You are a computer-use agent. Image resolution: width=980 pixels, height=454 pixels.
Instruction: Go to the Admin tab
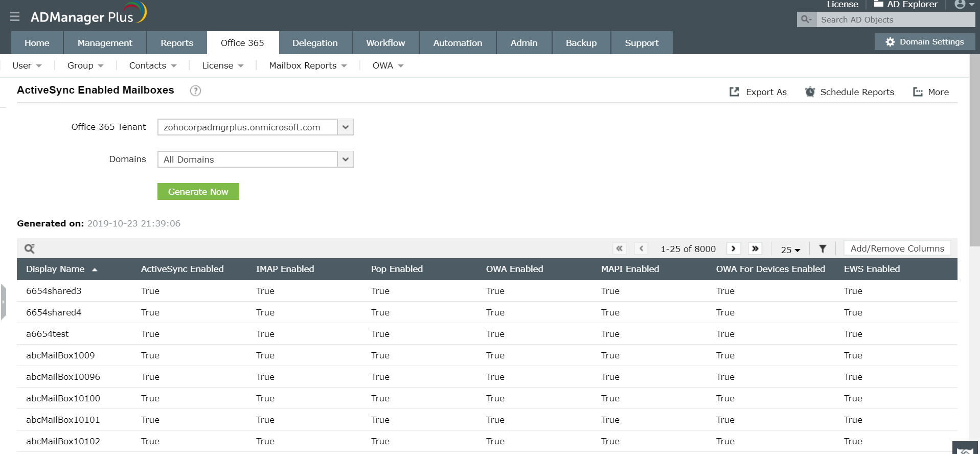coord(524,43)
